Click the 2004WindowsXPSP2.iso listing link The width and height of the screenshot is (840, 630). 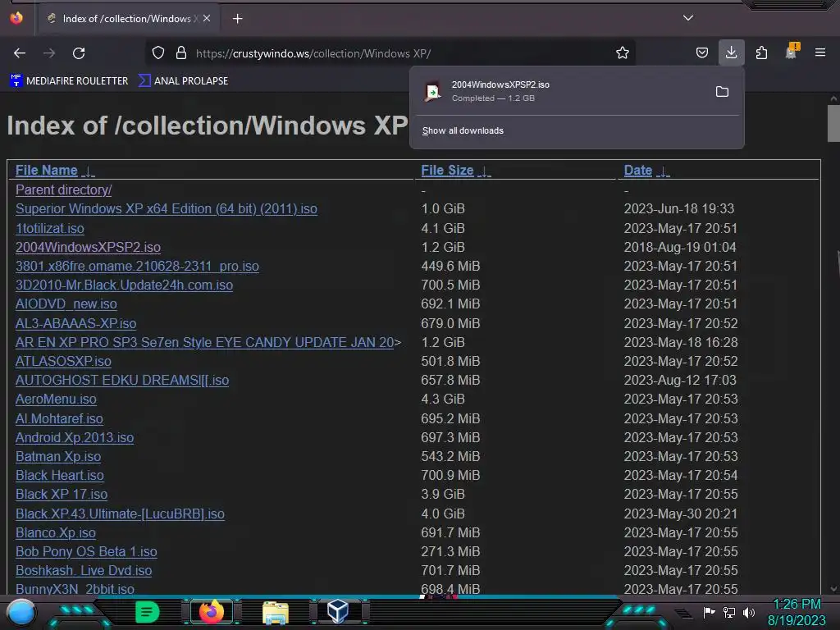coord(88,248)
